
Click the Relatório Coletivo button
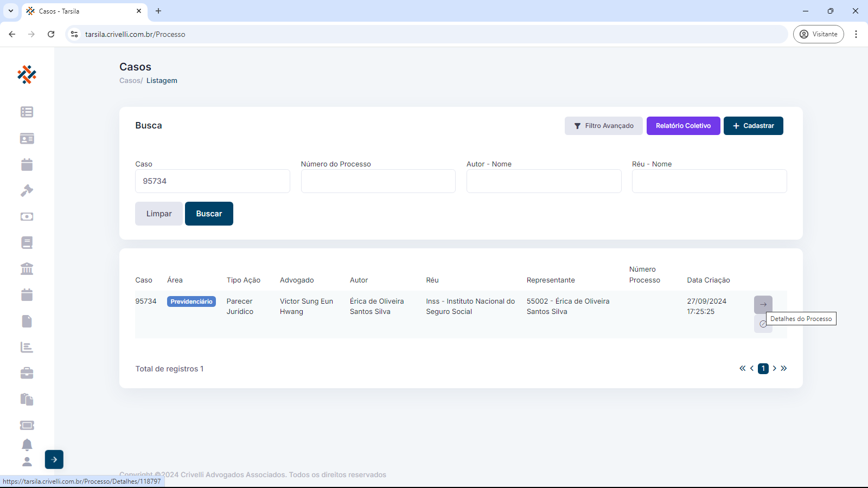(x=683, y=126)
